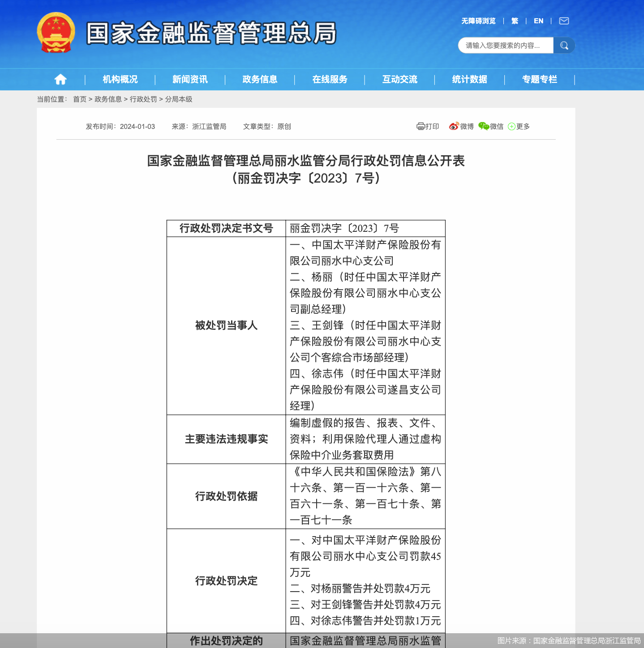Click text 三、对王剑锋警告并处罚款4万元
Viewport: 644px width, 648px height.
(x=365, y=605)
